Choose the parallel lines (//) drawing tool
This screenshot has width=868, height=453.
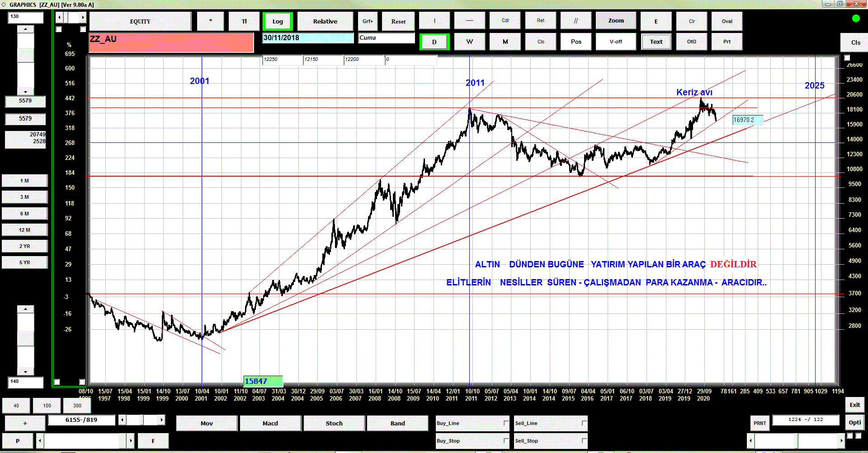pos(576,21)
